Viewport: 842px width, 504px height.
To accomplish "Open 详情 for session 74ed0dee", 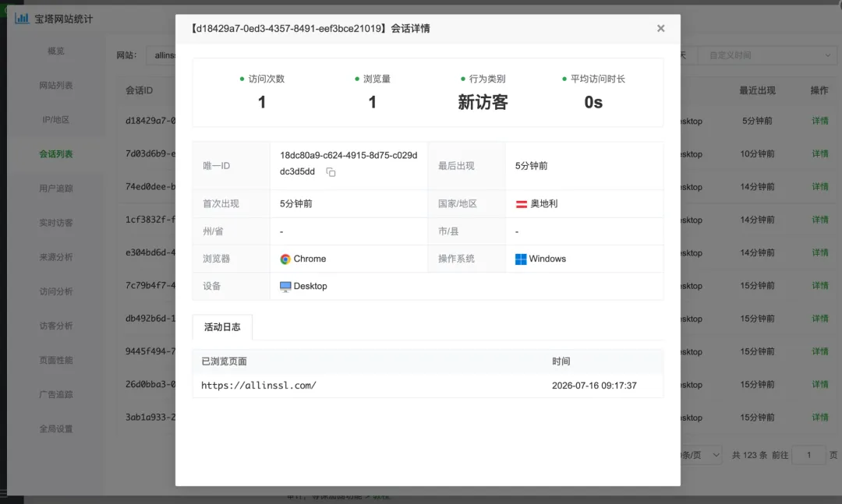I will coord(819,186).
